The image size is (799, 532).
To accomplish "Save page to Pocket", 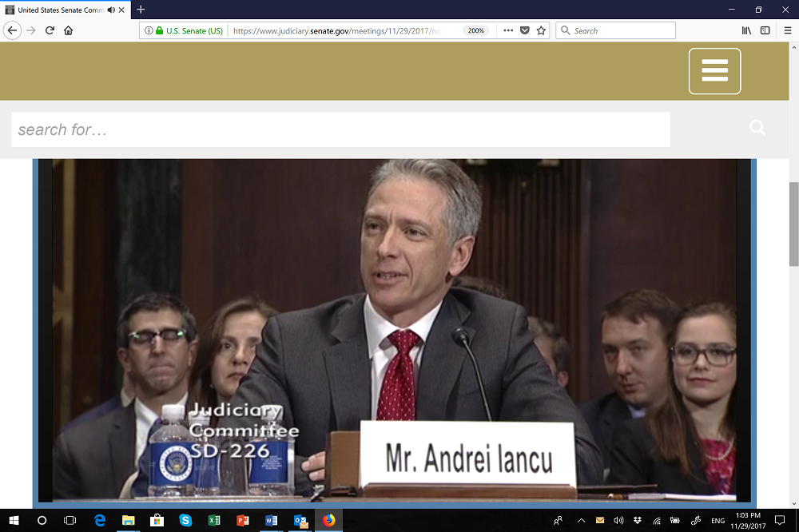I will pos(525,30).
